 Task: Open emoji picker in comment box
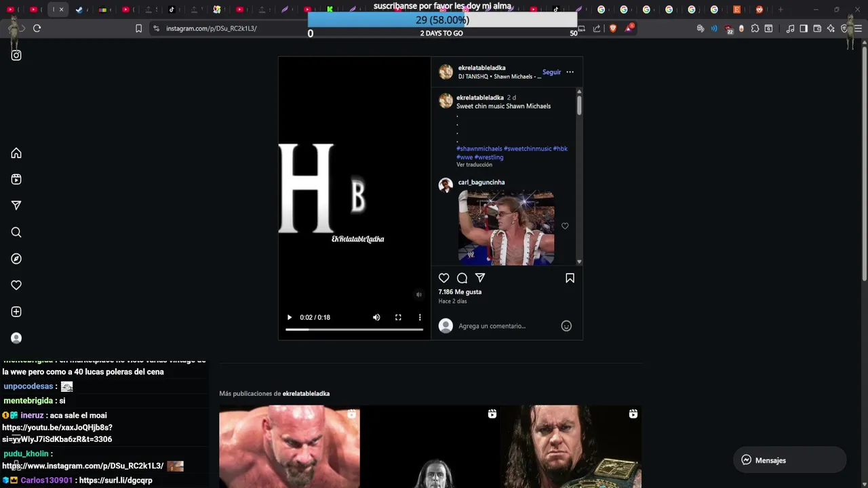pyautogui.click(x=566, y=326)
